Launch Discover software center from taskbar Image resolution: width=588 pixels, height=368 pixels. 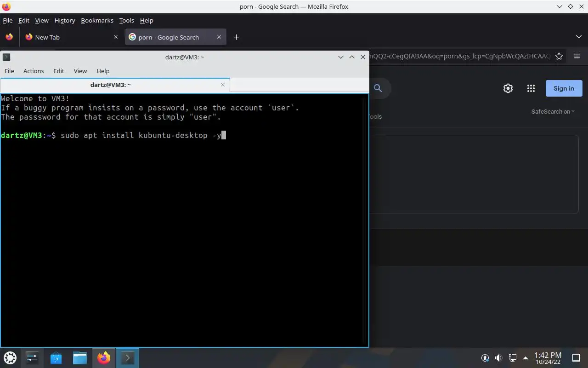coord(56,357)
